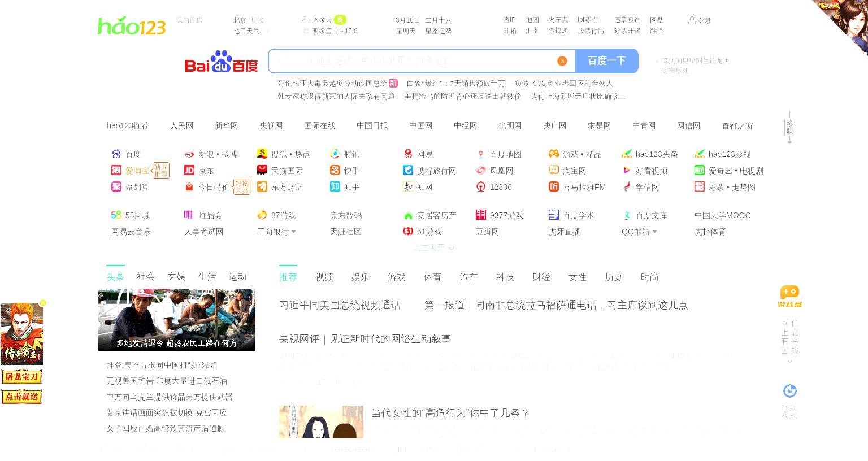Screen dimensions: 868x461
Task: Expand the 工商银行 dropdown arrow
Action: point(293,232)
